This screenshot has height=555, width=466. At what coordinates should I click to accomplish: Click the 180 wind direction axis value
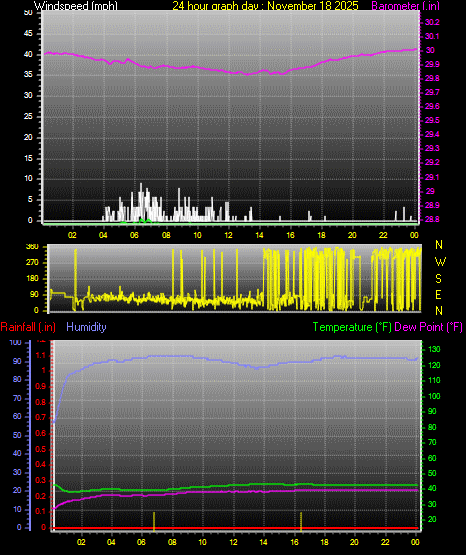pyautogui.click(x=32, y=279)
